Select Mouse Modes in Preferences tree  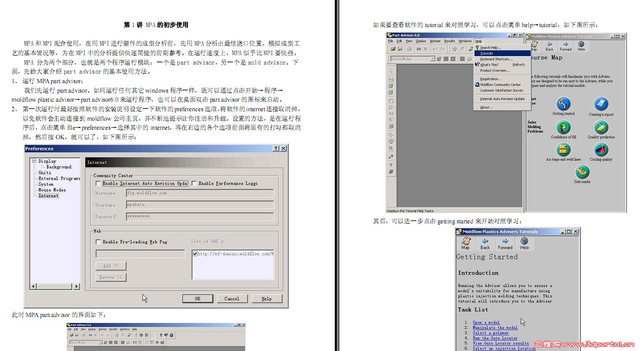tap(52, 190)
